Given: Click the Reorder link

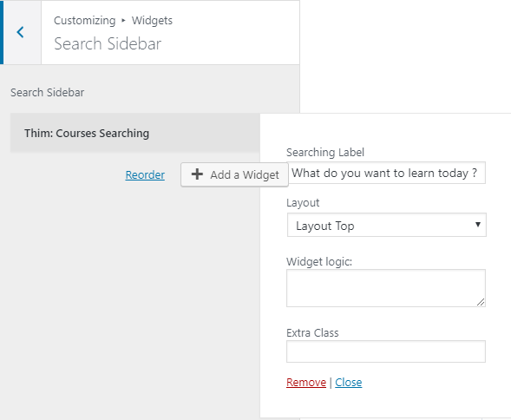Looking at the screenshot, I should coord(145,174).
